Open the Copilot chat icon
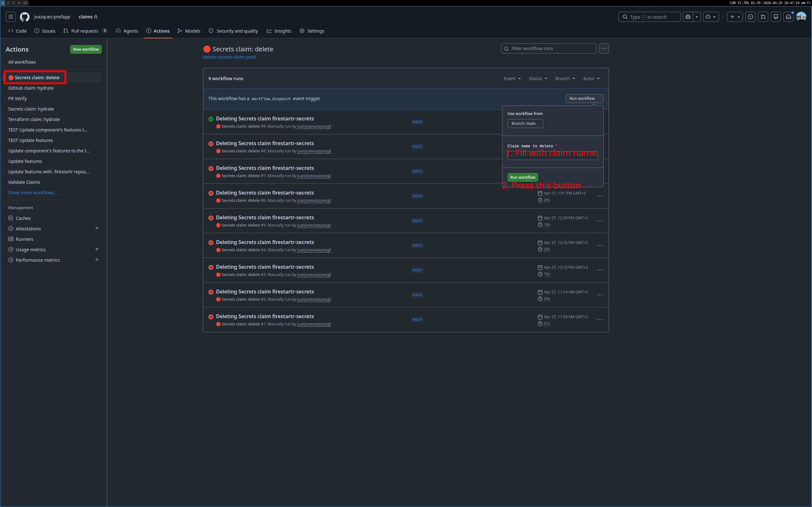Screen dimensions: 812x507 pyautogui.click(x=688, y=17)
